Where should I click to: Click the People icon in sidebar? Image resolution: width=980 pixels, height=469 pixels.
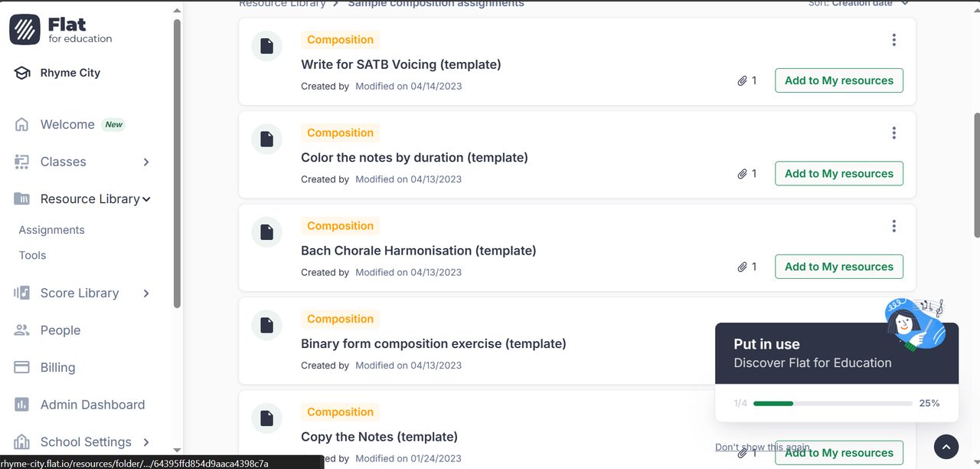[x=22, y=330]
